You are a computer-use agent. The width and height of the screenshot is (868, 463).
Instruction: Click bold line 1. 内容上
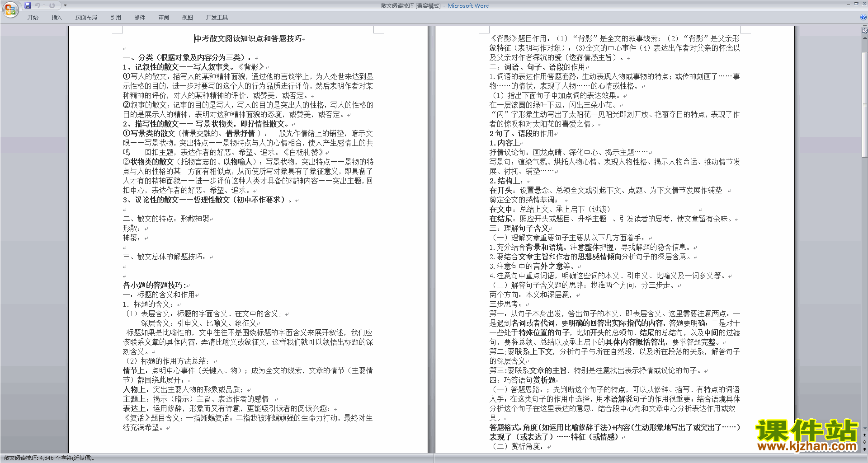click(505, 143)
